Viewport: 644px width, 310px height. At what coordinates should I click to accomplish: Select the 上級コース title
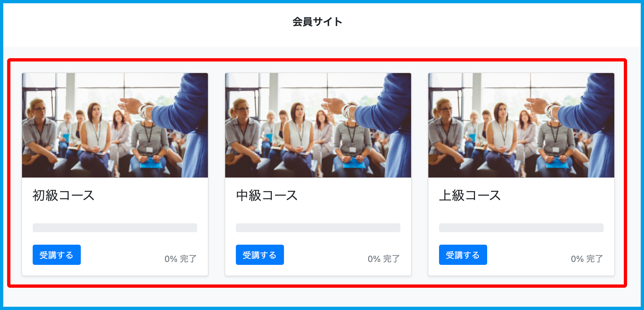(470, 195)
